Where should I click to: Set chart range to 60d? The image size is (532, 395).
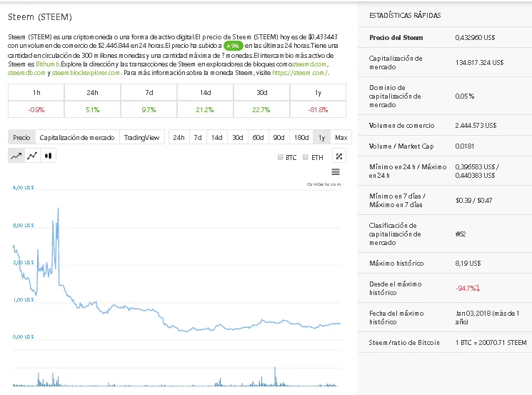tap(258, 137)
